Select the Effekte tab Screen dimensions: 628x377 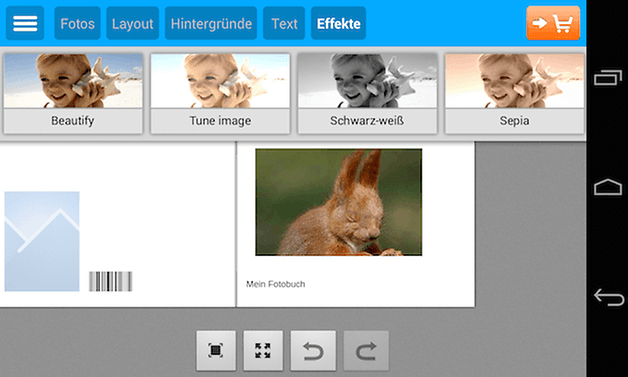pyautogui.click(x=338, y=23)
